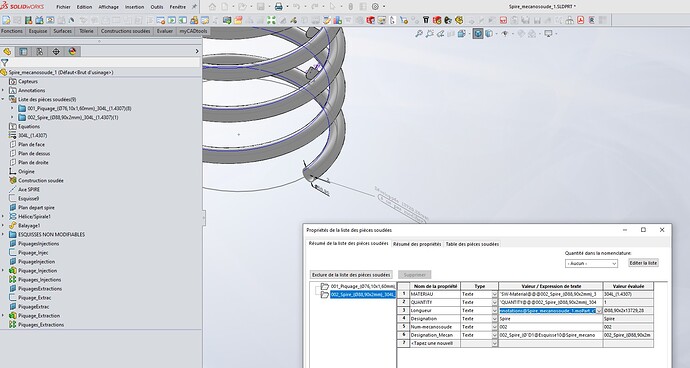
Task: Expand the Annotations tree node
Action: pyautogui.click(x=4, y=90)
